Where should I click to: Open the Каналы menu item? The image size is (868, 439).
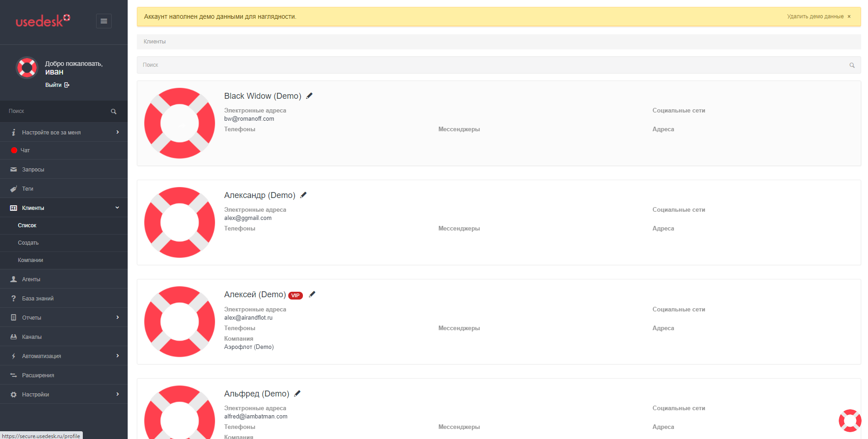tap(64, 337)
